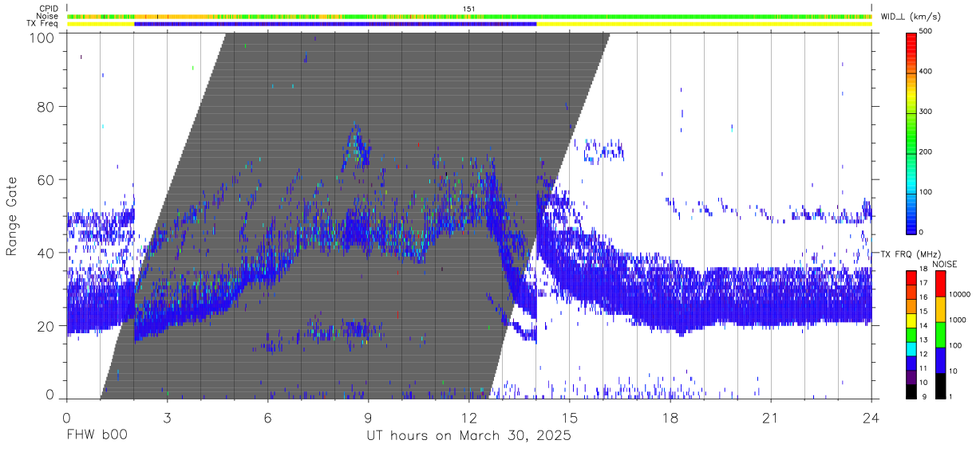Click the FHW b00 radar beam label
The width and height of the screenshot is (980, 452).
click(x=96, y=436)
